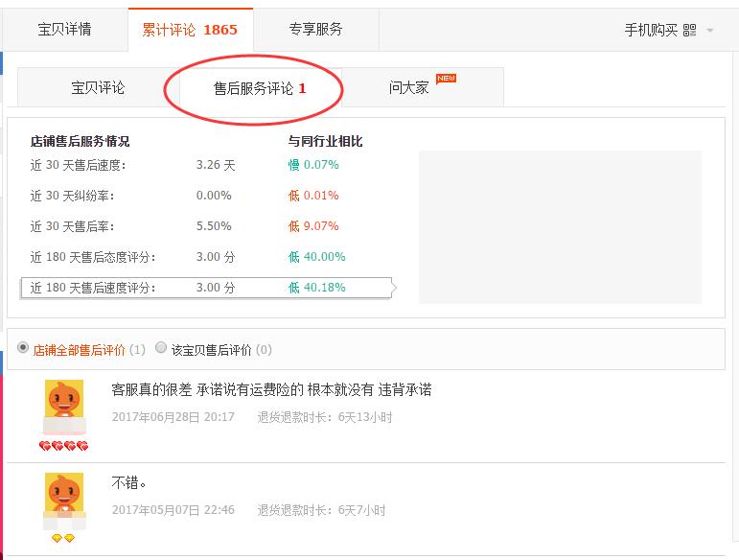The height and width of the screenshot is (560, 739).
Task: Click the 低 40.00% comparison value
Action: 316,257
